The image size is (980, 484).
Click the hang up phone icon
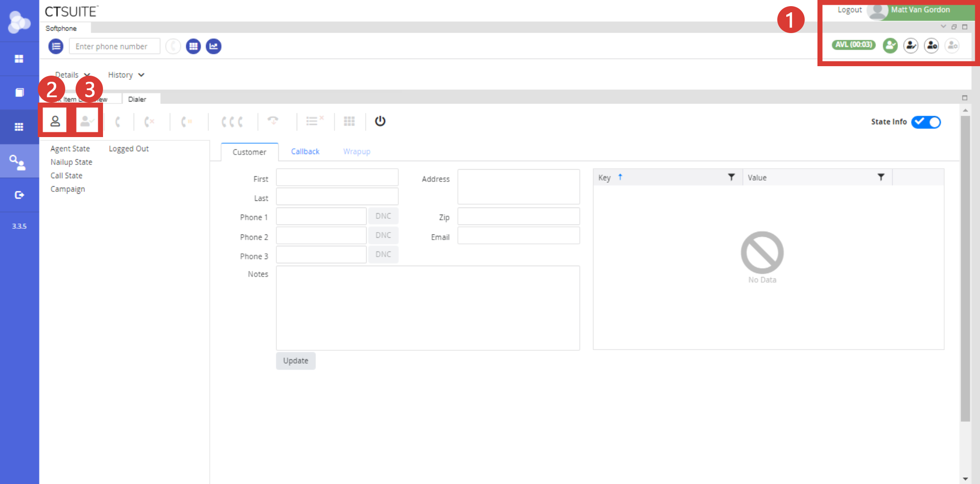click(x=273, y=120)
